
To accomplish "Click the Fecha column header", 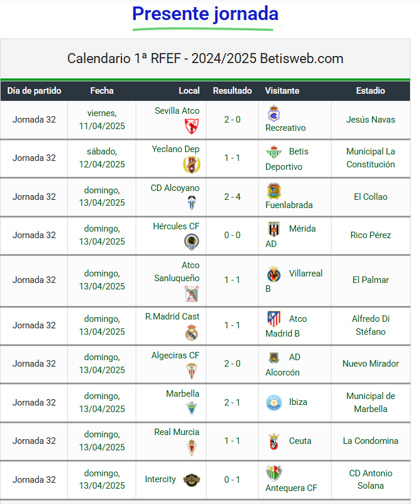I will click(x=101, y=91).
